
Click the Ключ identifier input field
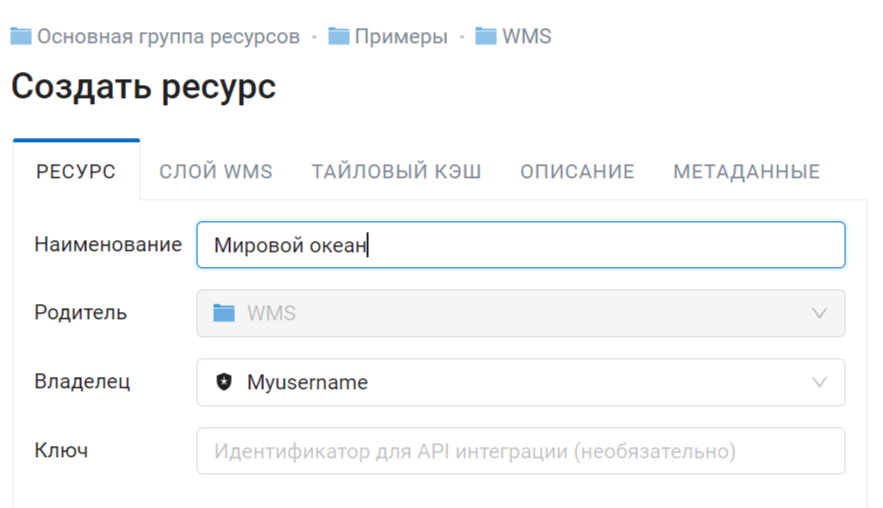point(521,451)
